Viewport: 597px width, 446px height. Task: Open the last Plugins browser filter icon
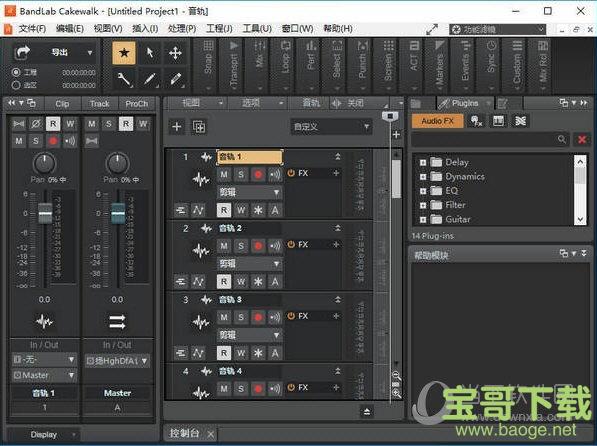coord(520,121)
